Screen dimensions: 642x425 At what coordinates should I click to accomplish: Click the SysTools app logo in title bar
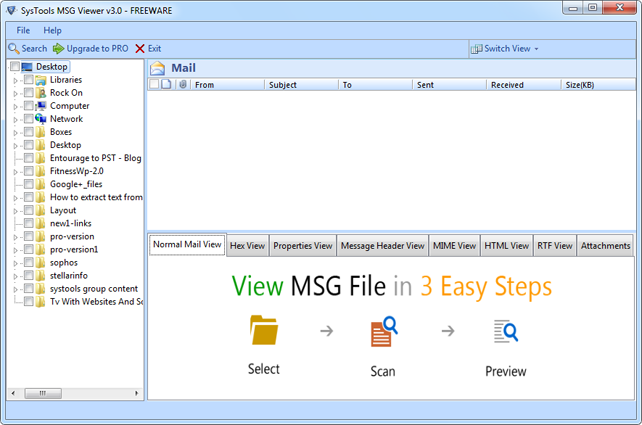tap(11, 11)
